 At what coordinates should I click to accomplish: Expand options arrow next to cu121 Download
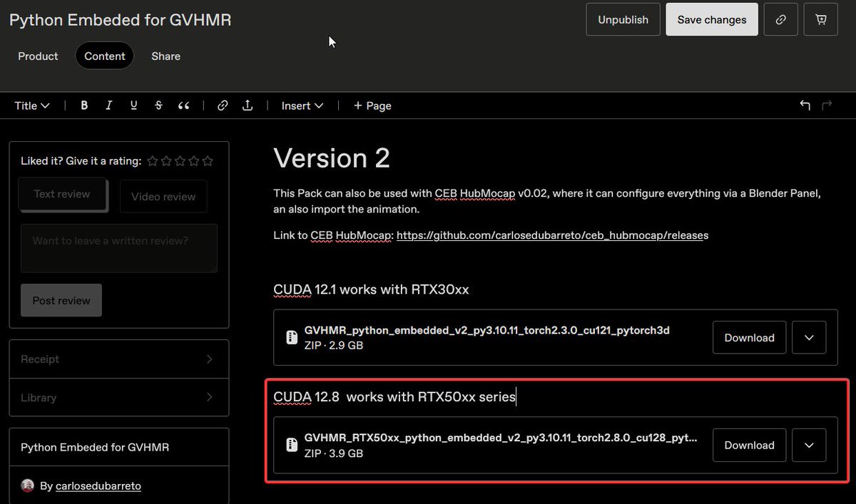coord(809,338)
